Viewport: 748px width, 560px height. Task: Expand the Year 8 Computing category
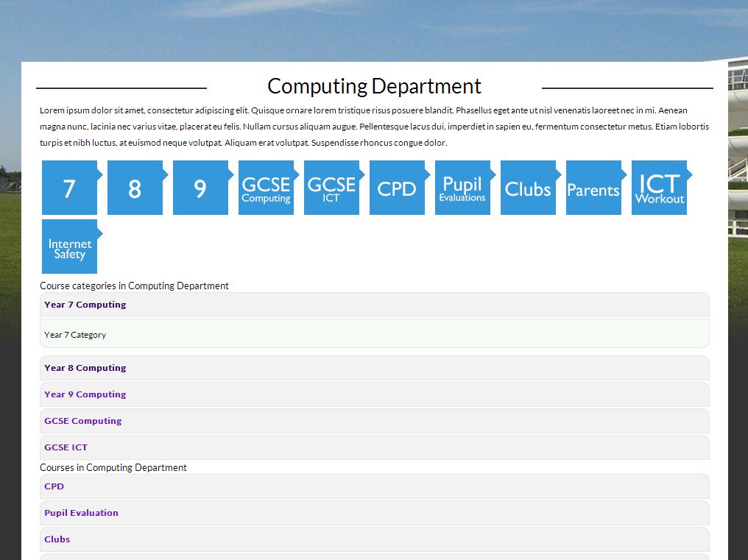[x=85, y=368]
